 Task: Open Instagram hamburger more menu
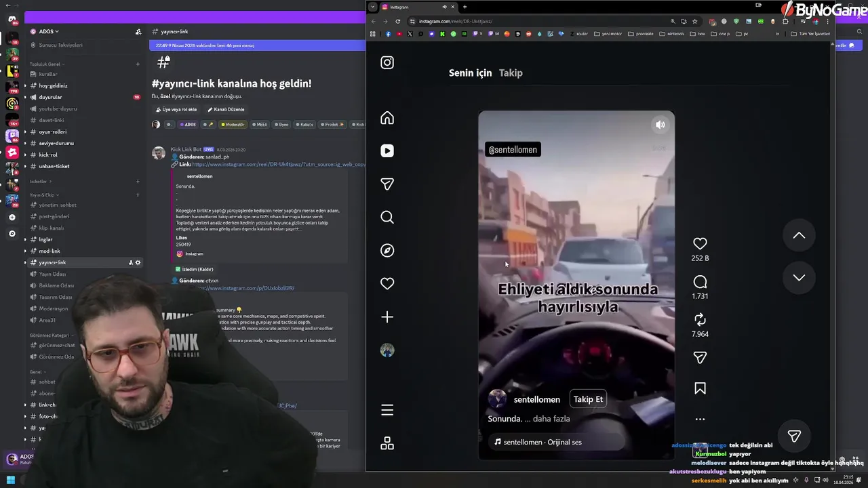point(387,410)
